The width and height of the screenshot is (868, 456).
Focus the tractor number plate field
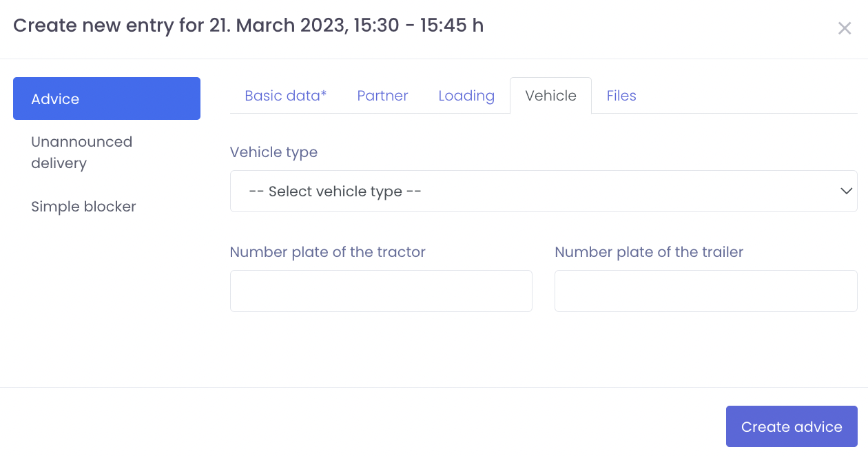click(x=381, y=291)
